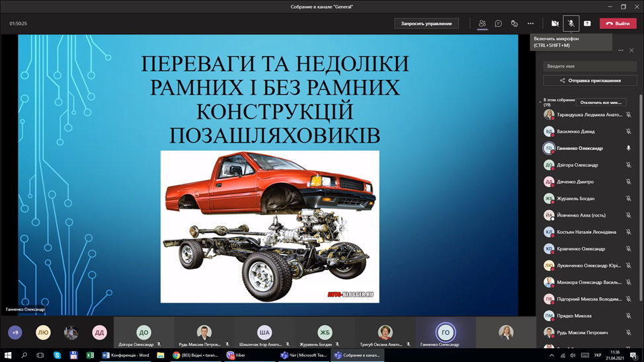Image resolution: width=644 pixels, height=362 pixels.
Task: Click the +9 more participants avatar
Action: point(15,332)
